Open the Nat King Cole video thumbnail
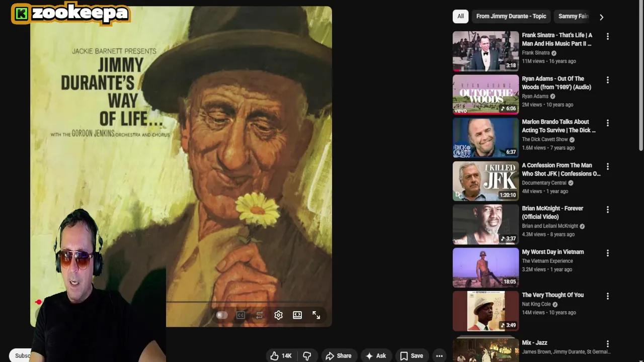The height and width of the screenshot is (362, 644). 486,311
